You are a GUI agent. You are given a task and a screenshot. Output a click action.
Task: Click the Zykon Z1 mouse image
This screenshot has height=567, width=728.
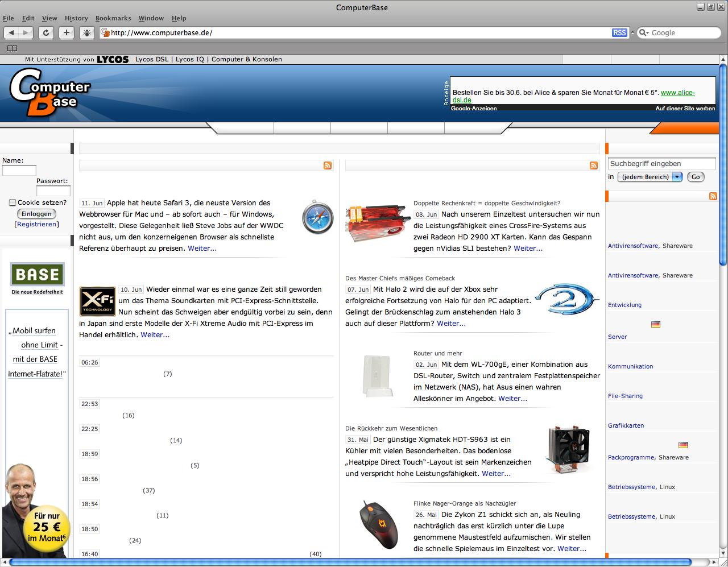[379, 524]
